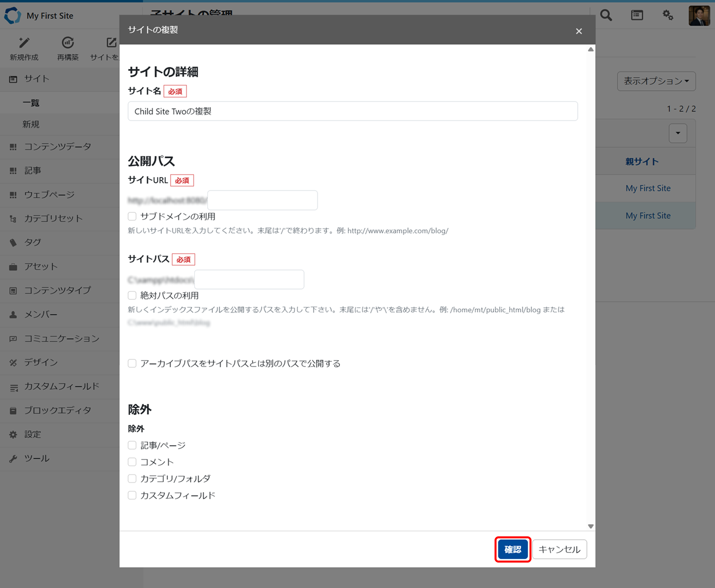Select the カテゴリセット sidebar icon

pos(13,219)
